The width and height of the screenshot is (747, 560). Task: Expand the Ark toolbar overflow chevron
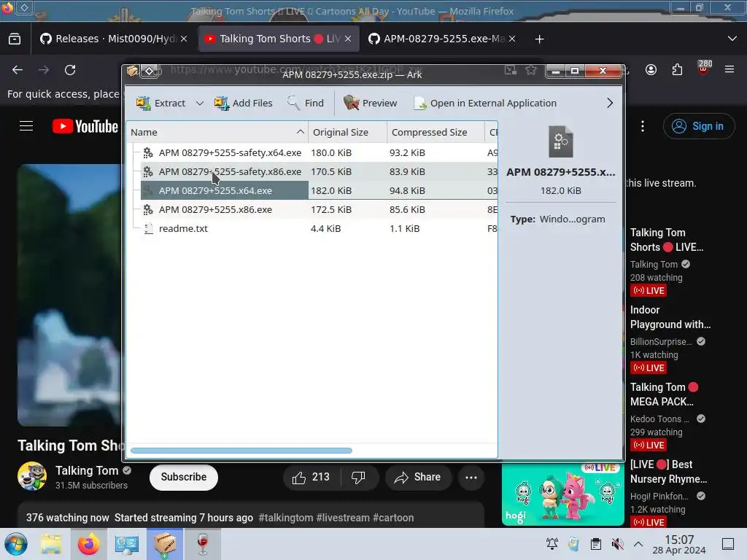pyautogui.click(x=610, y=103)
